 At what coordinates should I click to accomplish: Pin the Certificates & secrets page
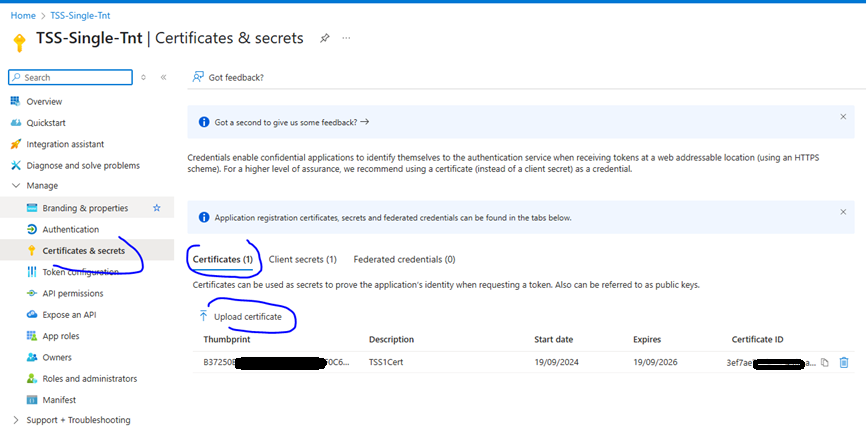pos(325,38)
